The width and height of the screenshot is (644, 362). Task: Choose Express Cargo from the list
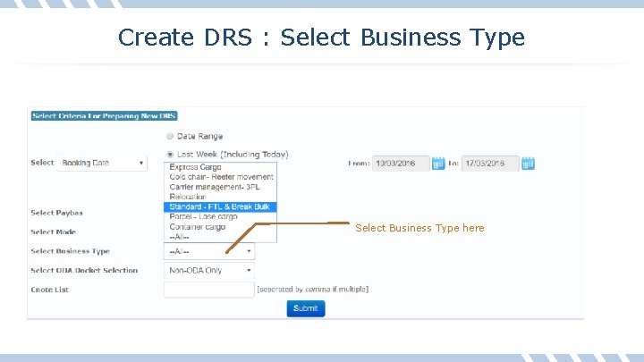220,167
